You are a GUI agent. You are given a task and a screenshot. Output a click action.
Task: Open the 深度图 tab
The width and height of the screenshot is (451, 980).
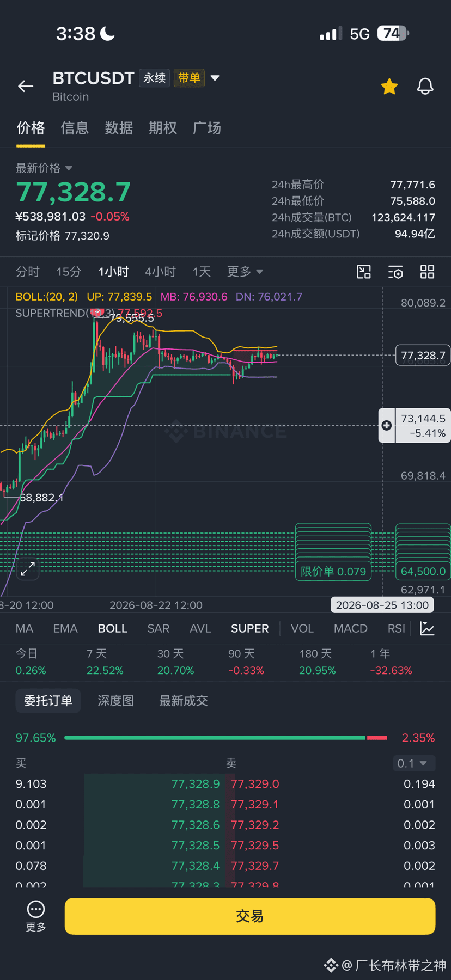tap(116, 701)
